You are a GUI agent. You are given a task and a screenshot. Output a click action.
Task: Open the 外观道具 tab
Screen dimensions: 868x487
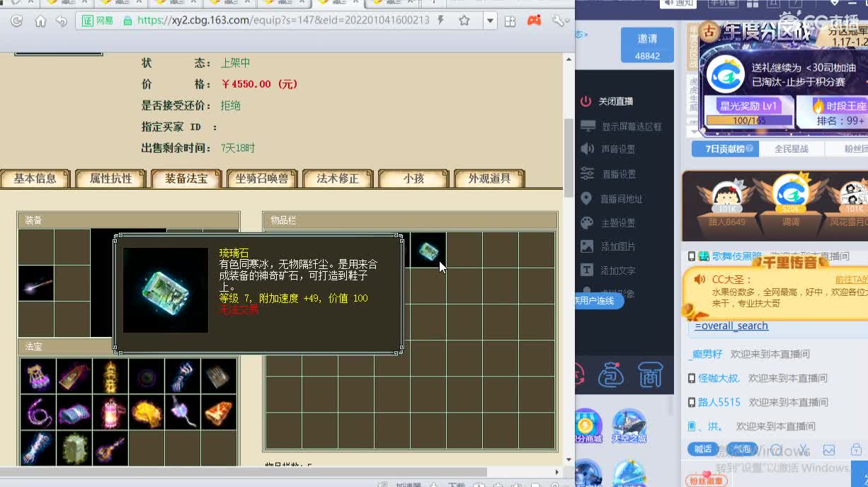(489, 178)
